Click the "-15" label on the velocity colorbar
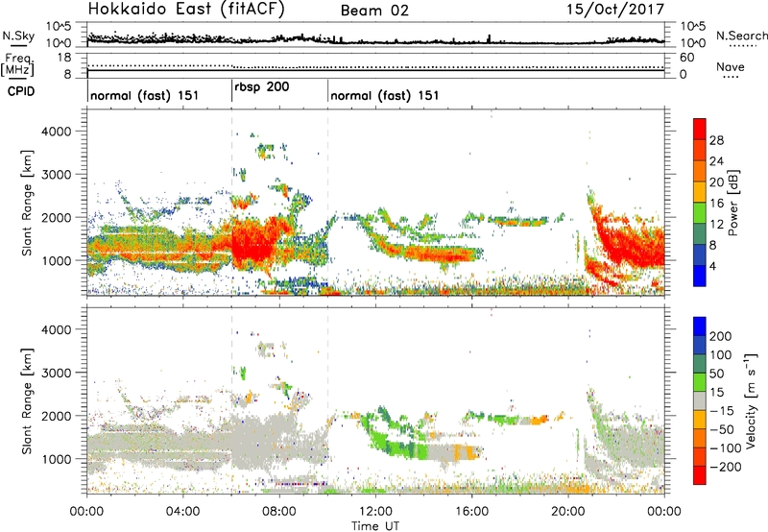This screenshot has height=532, width=768. pos(722,411)
